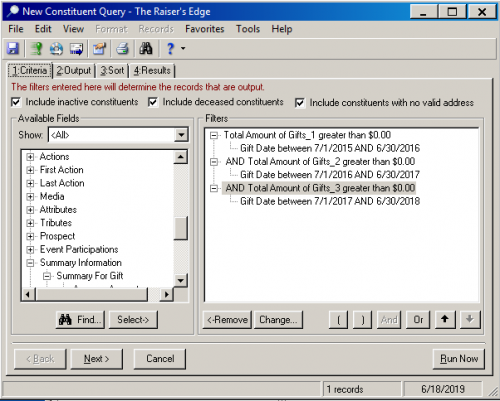
Task: Click the scroll up arrow in Available Fields
Action: [181, 157]
